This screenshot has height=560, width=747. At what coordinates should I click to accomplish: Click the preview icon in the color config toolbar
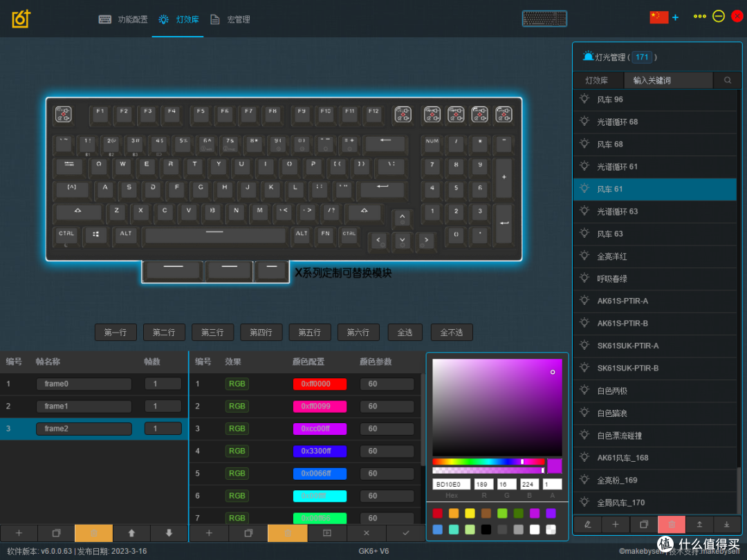point(327,533)
